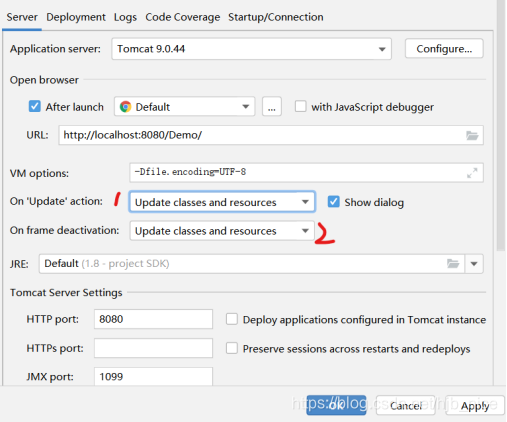Click the folder icon in JRE field
This screenshot has height=422, width=507.
453,264
